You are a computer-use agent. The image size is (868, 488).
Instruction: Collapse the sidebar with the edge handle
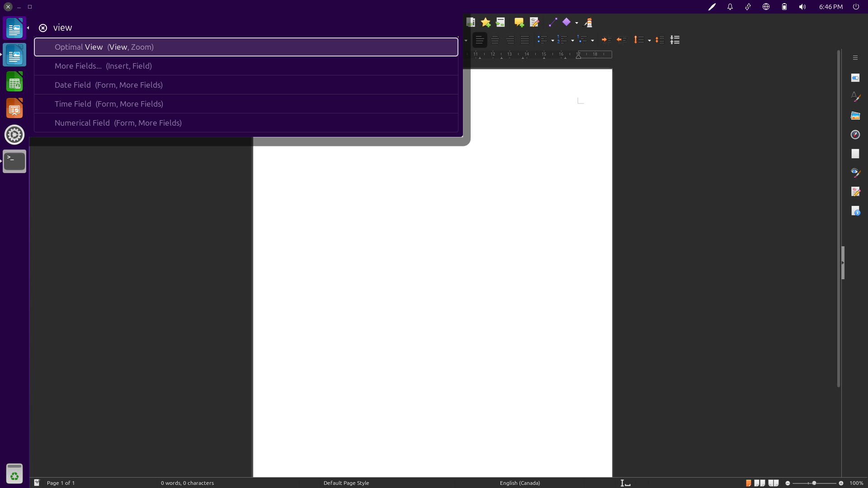pyautogui.click(x=843, y=263)
